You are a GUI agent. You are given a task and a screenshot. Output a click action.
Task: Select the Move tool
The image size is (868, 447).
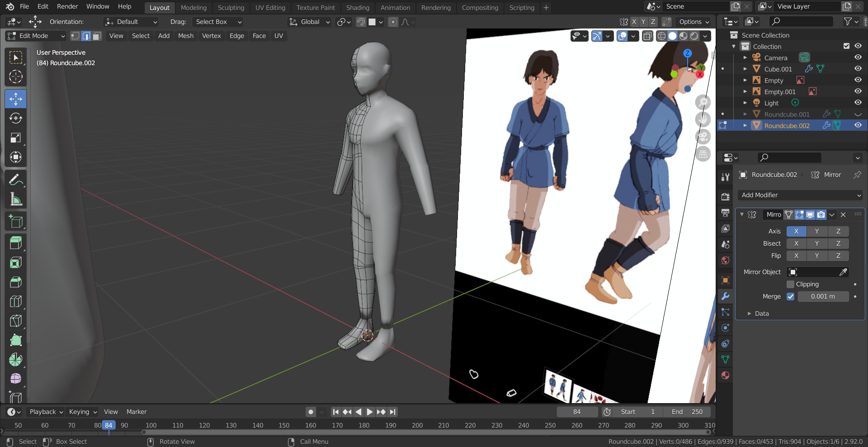(x=16, y=99)
